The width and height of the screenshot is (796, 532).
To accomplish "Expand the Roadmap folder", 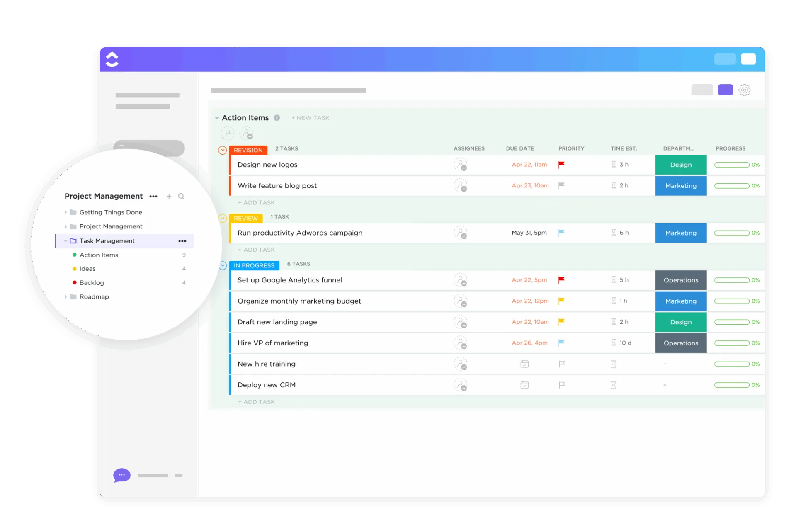I will [x=66, y=297].
